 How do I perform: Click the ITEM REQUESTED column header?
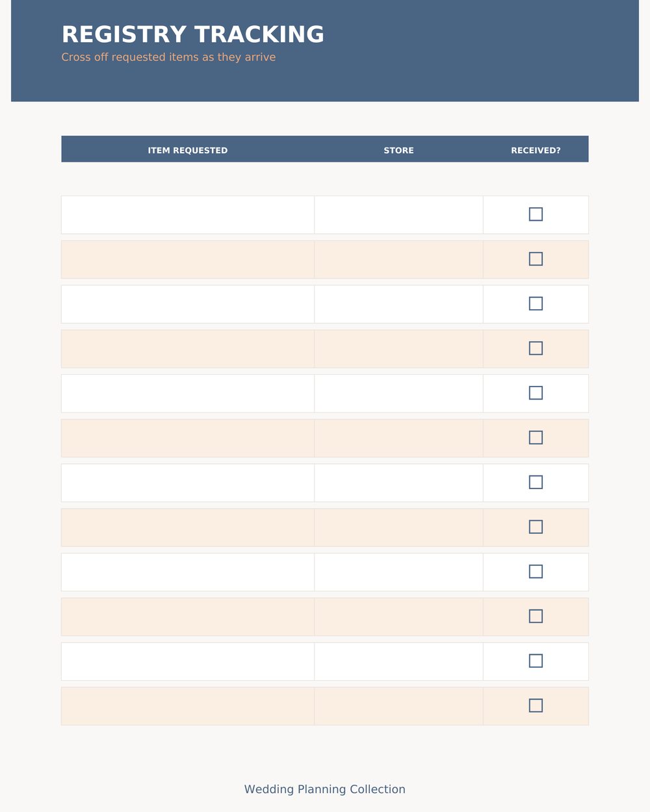pyautogui.click(x=188, y=151)
